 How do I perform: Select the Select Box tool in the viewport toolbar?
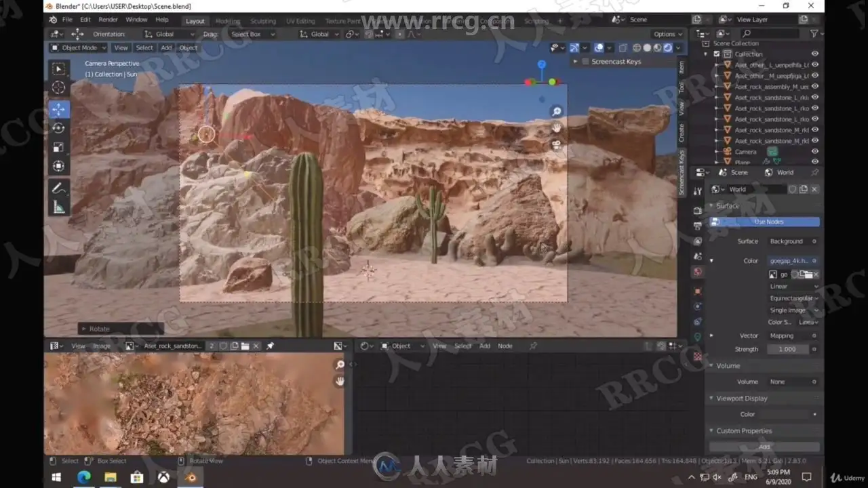point(59,68)
